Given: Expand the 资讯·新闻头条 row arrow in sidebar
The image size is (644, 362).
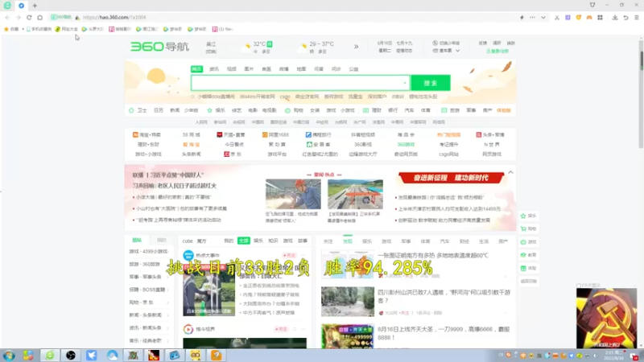Looking at the screenshot, I should 167,328.
